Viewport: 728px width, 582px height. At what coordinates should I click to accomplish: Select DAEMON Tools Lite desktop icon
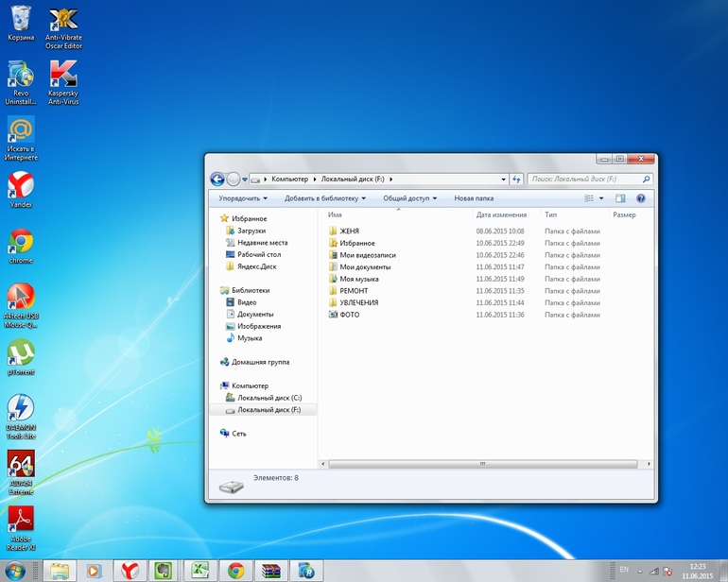click(21, 417)
